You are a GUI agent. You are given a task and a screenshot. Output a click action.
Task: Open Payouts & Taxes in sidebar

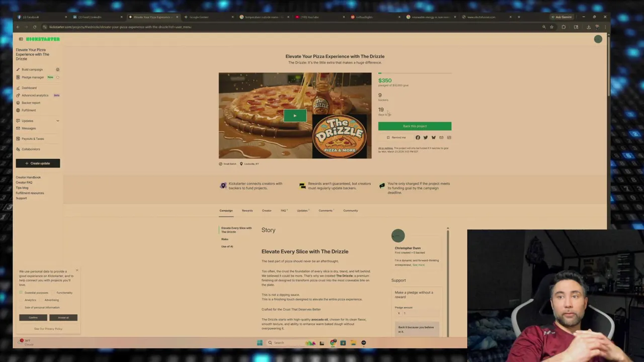[33, 139]
